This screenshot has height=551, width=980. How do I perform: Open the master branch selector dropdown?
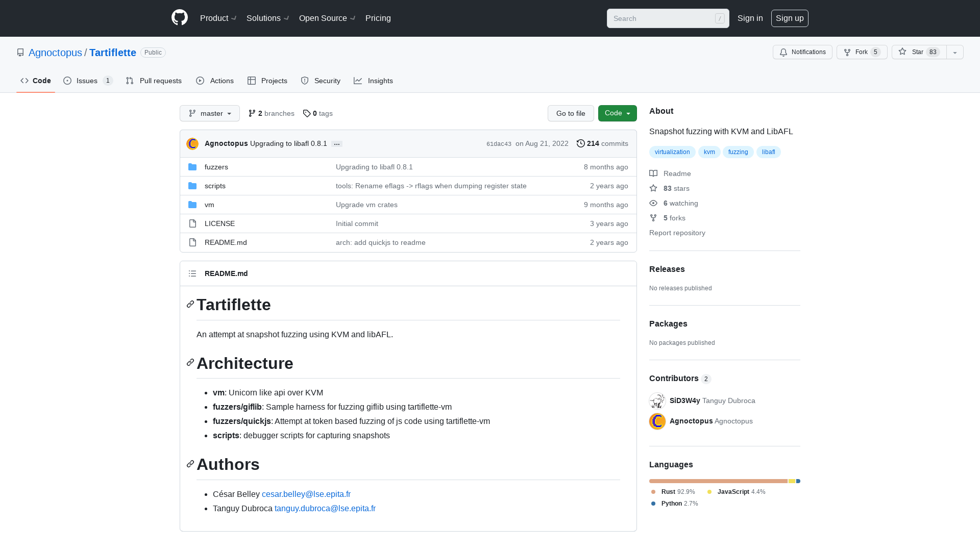210,113
